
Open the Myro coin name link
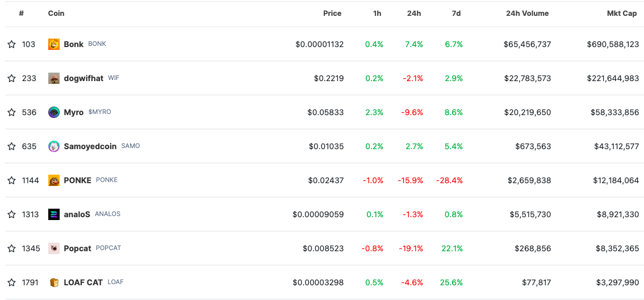74,112
